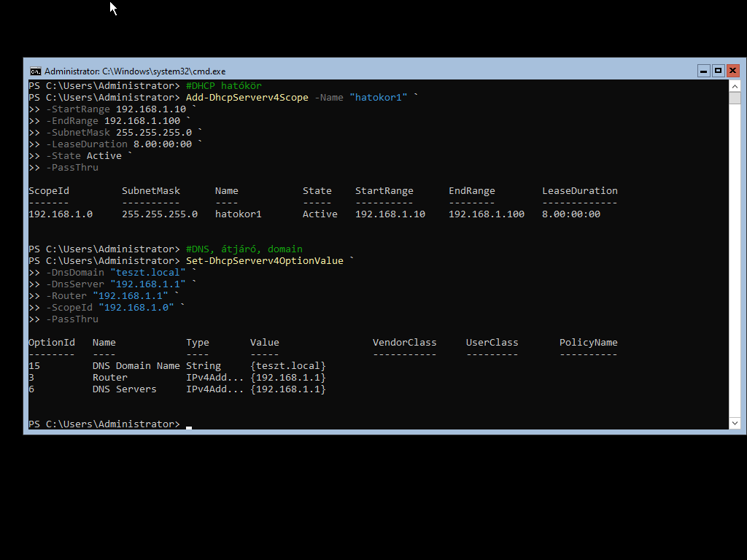Select the LeaseDuration column header
Screen dimensions: 747x560
[x=579, y=191]
